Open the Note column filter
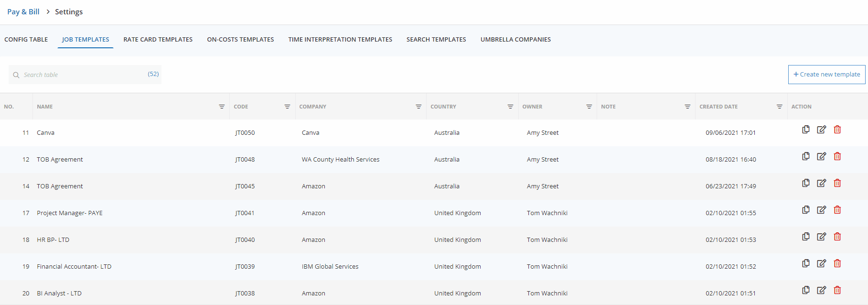Screen dimensions: 868x305 coord(687,107)
